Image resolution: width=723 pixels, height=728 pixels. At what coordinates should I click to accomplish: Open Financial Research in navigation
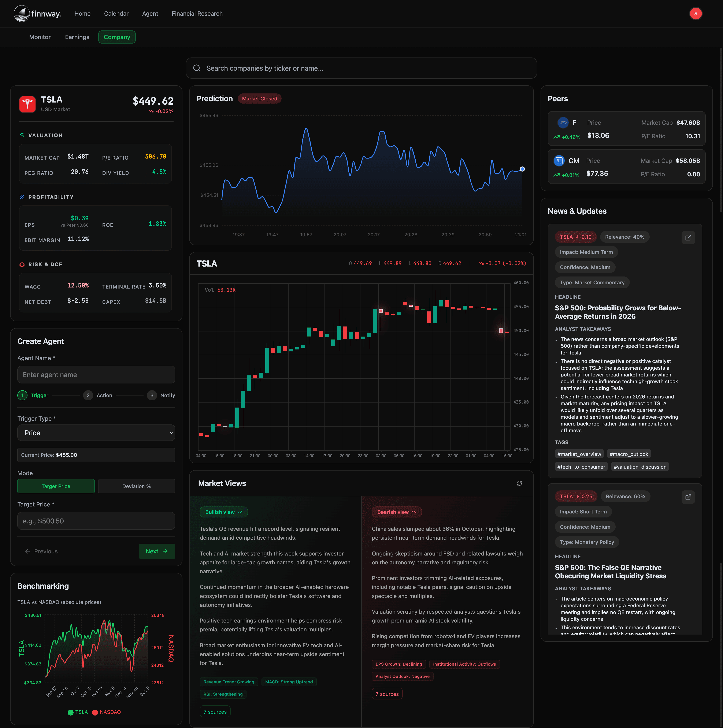[x=197, y=14]
